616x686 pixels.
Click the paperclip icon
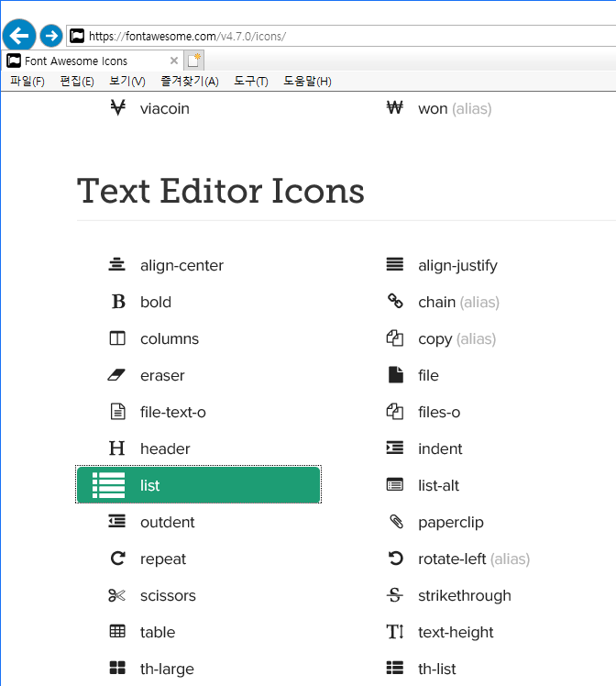pyautogui.click(x=396, y=522)
